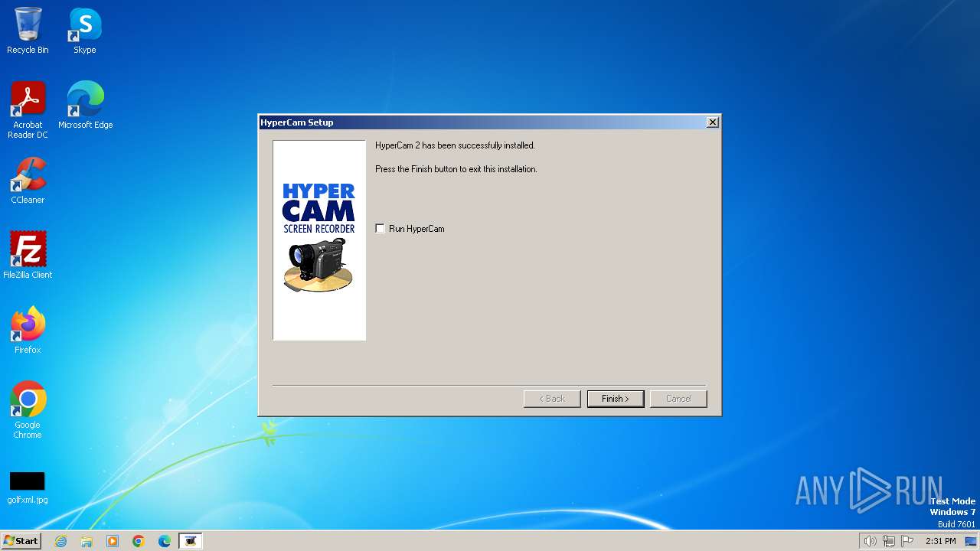This screenshot has width=980, height=551.
Task: Select the Recycle Bin desktop icon
Action: pos(28,31)
